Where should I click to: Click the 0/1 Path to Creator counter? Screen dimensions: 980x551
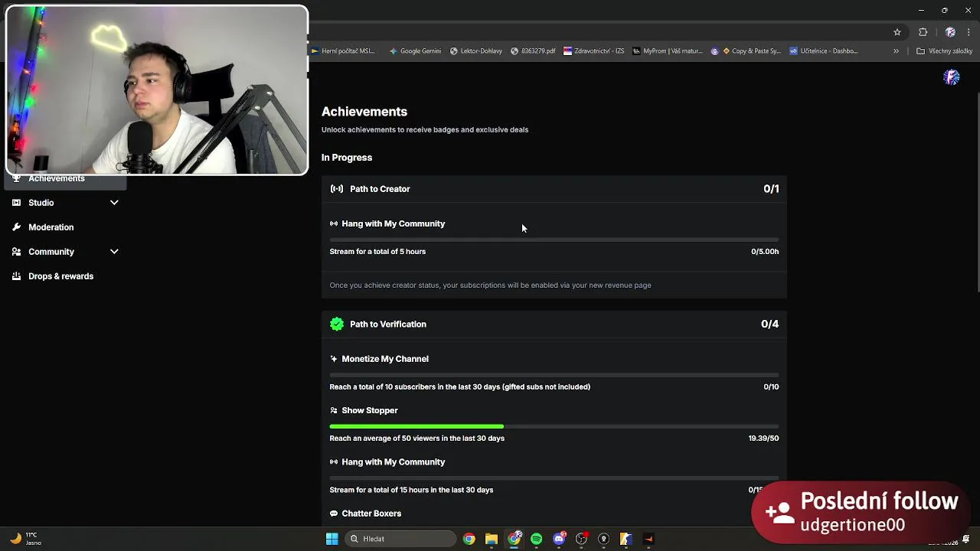click(771, 189)
